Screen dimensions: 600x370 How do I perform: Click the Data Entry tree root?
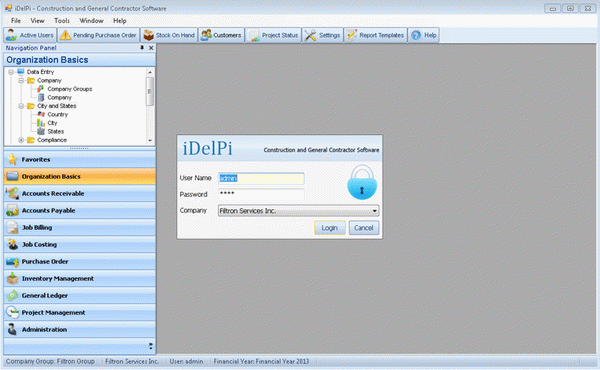tap(40, 72)
